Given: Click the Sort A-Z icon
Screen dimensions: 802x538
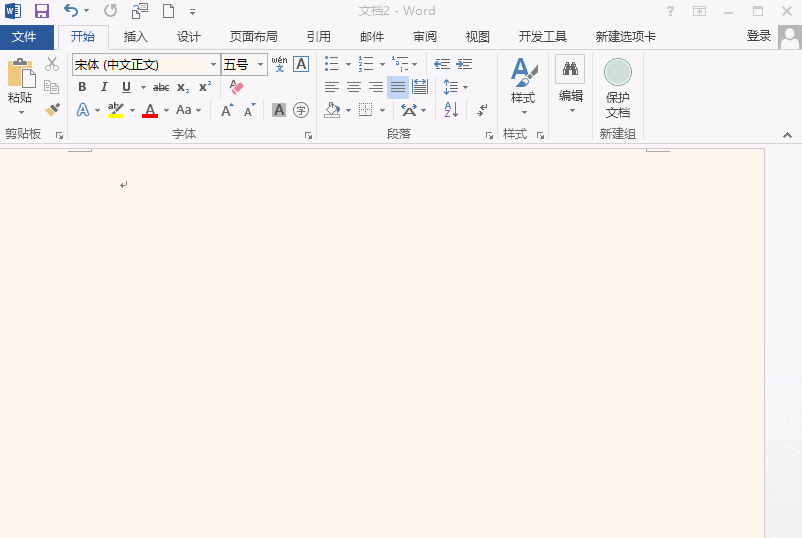Looking at the screenshot, I should click(x=451, y=110).
